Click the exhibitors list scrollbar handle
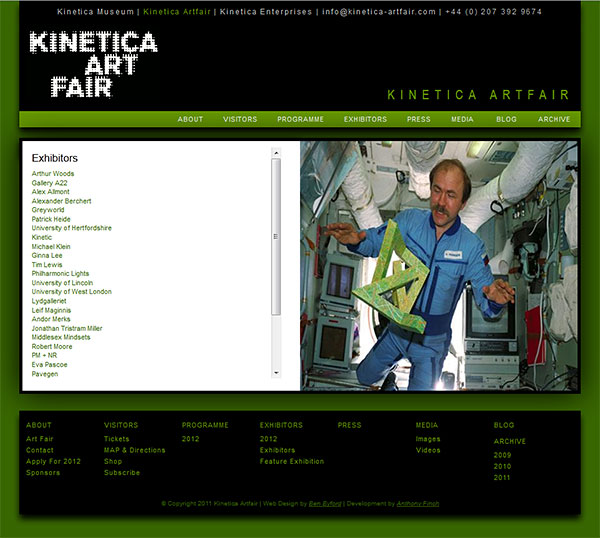The width and height of the screenshot is (600, 538). (276, 236)
